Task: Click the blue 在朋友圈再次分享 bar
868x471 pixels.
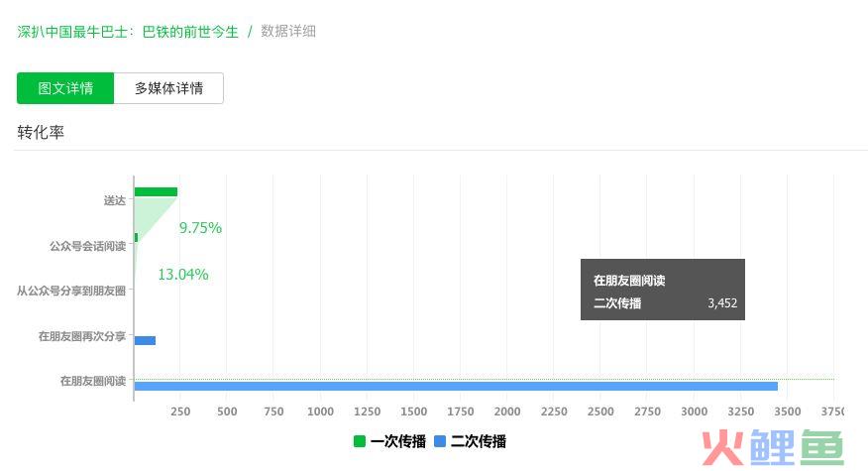Action: (x=145, y=340)
